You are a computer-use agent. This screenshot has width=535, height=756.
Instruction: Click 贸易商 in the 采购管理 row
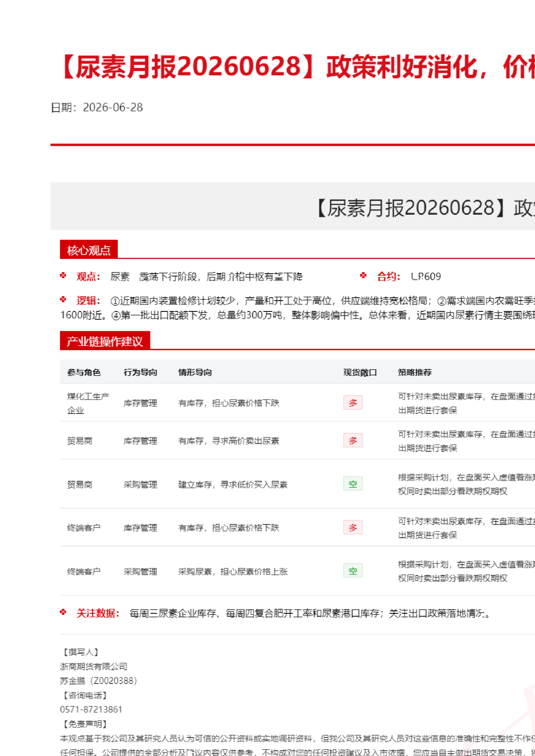[80, 485]
